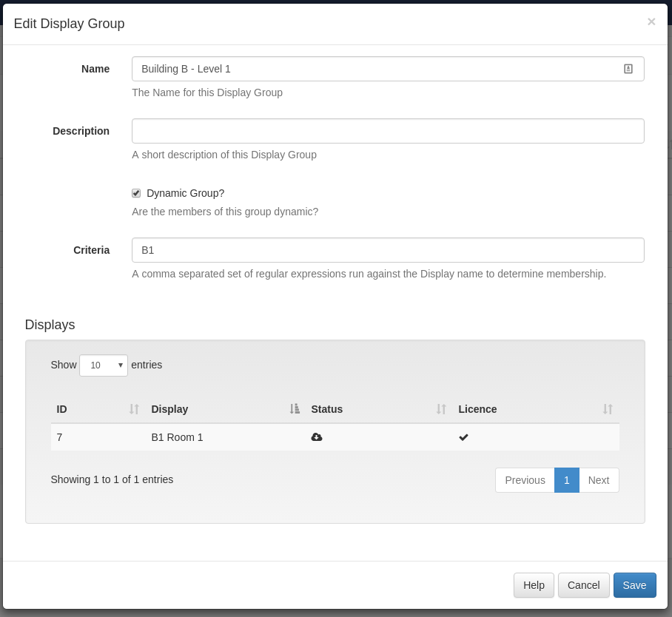
Task: Select page 1 in pagination
Action: coord(566,480)
